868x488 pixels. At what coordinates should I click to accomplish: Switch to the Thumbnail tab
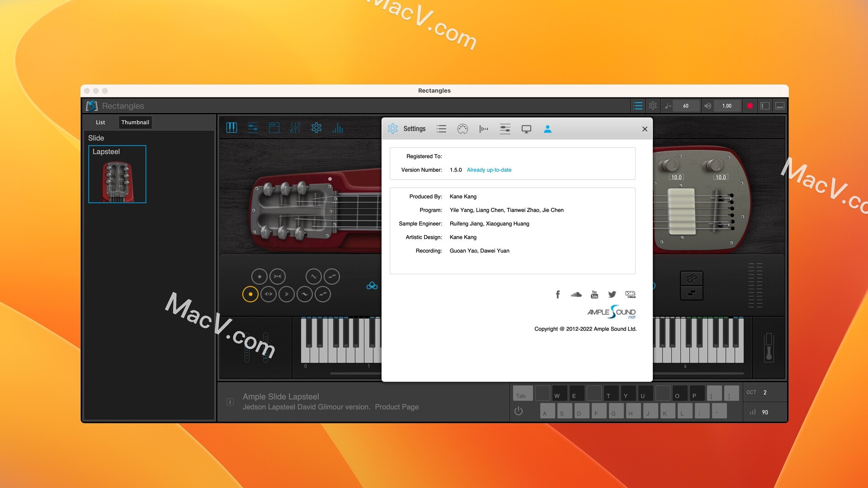point(135,122)
